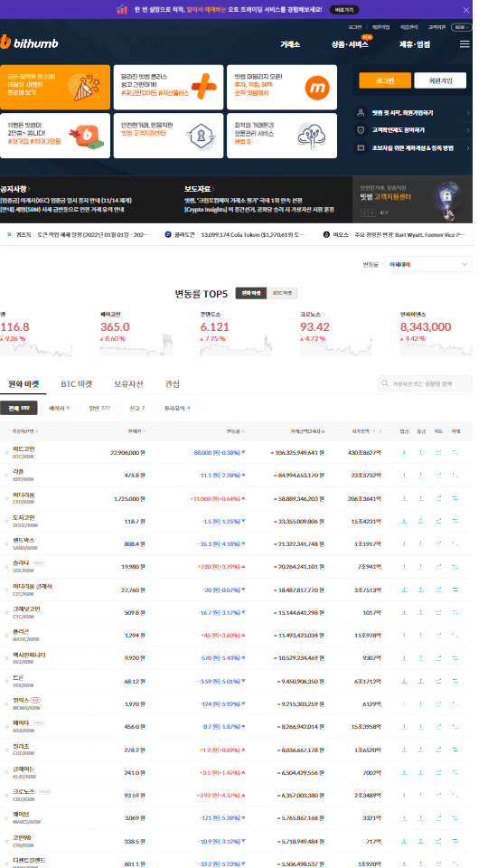Screen dimensions: 488x868
Task: Click the monitor icon for 초보자 guide
Action: (361, 147)
